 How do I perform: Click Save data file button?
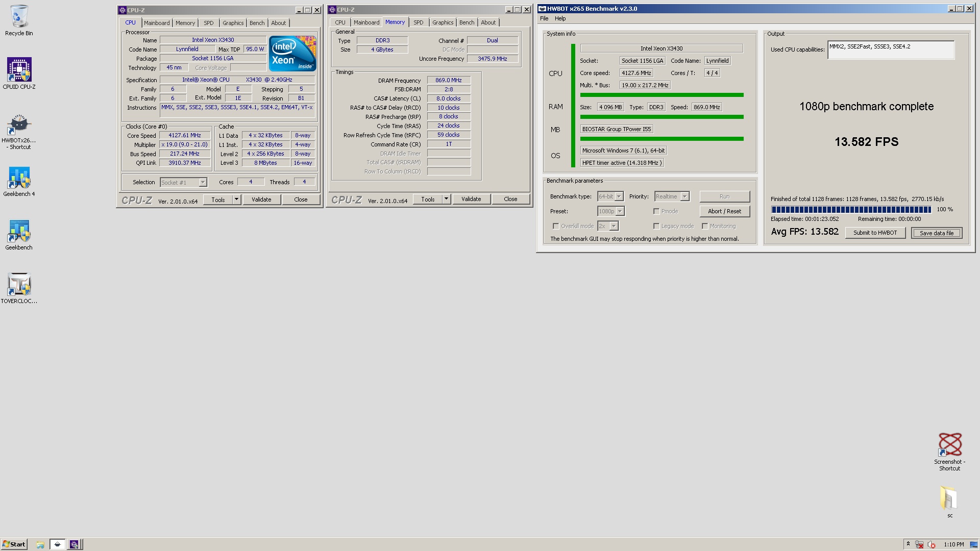point(937,233)
